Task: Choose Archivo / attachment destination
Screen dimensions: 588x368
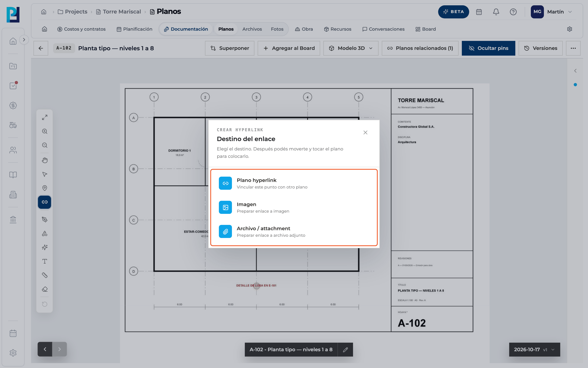Action: pos(294,231)
